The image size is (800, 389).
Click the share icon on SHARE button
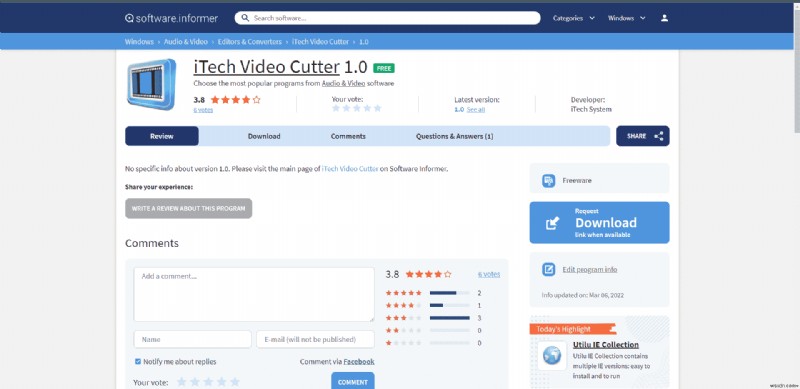coord(659,136)
